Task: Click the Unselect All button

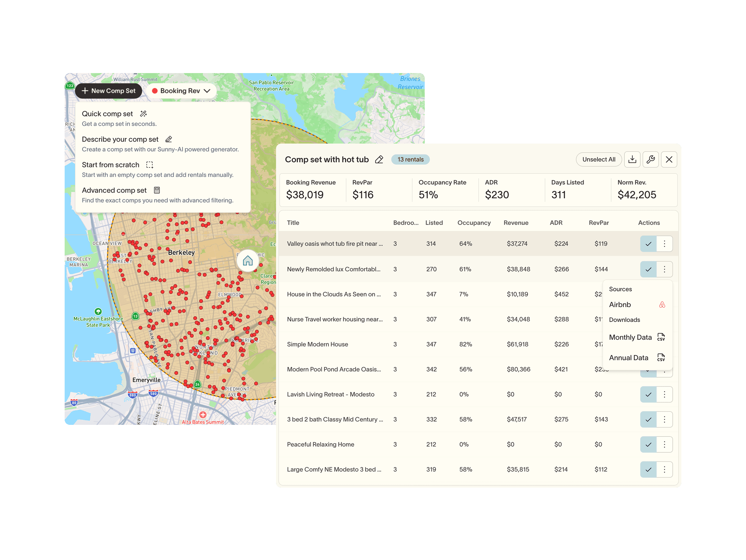Action: click(599, 159)
